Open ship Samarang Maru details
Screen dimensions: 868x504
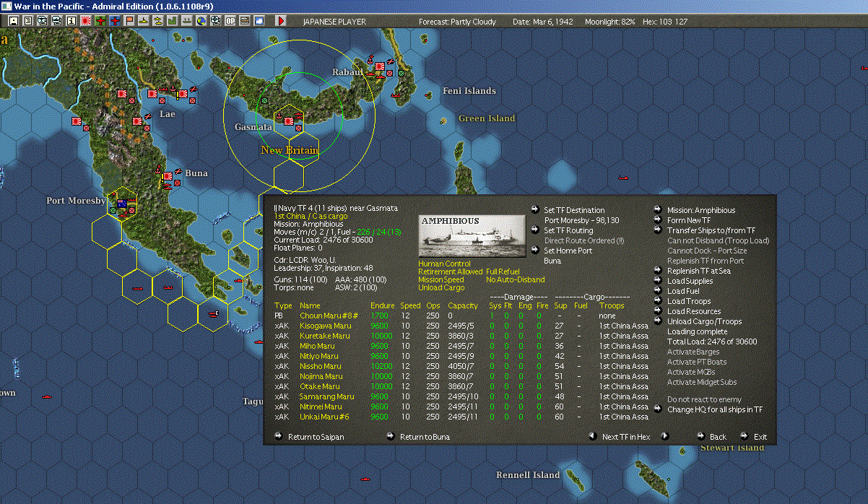[327, 396]
